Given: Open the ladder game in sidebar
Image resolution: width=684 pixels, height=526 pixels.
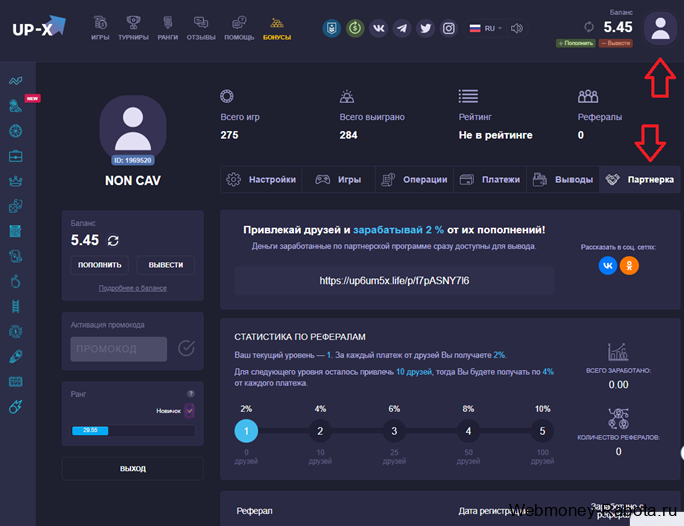Looking at the screenshot, I should 16,307.
